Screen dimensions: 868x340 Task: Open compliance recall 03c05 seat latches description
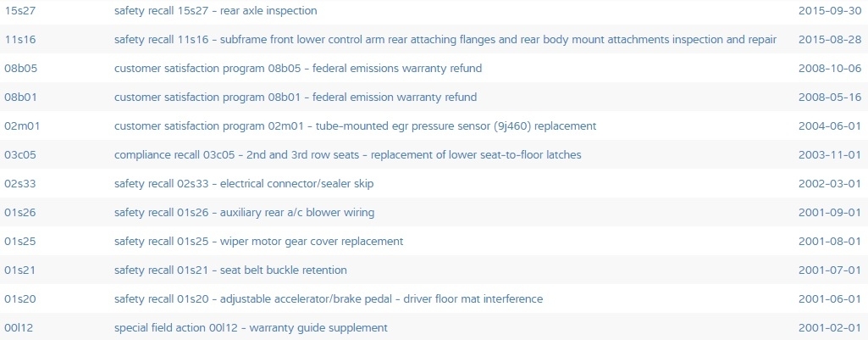(347, 155)
